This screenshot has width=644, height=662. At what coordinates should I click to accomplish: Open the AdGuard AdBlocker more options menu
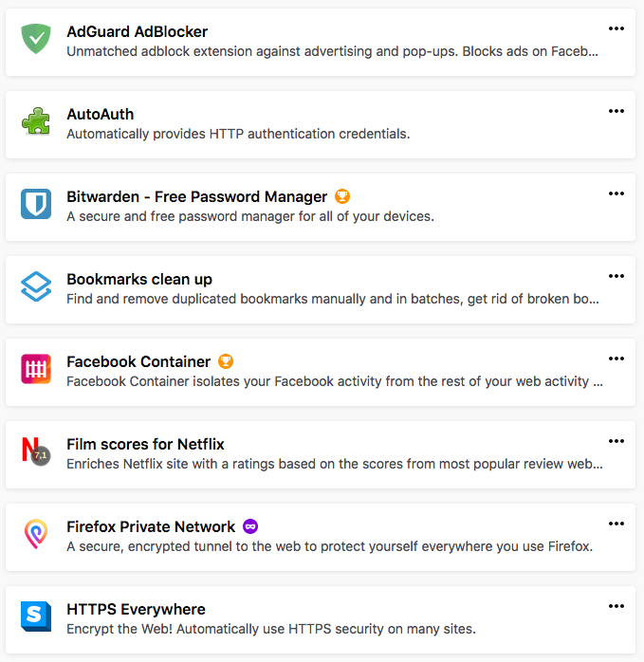[x=616, y=29]
